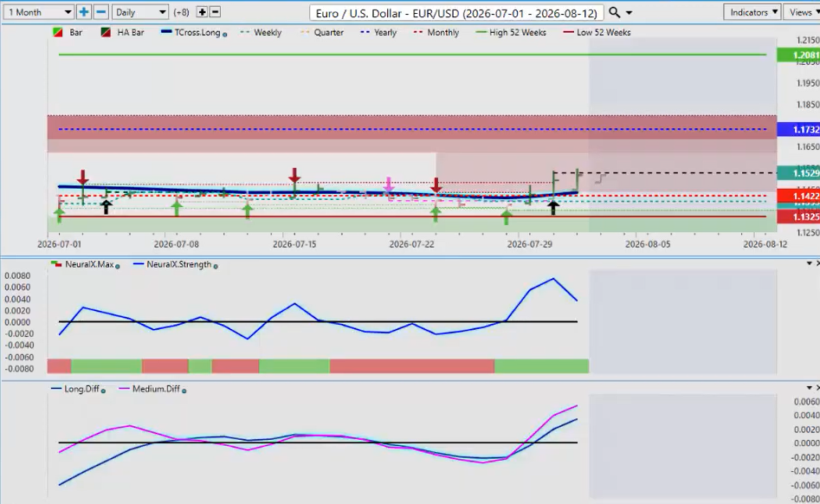The width and height of the screenshot is (820, 504).
Task: Toggle the NeuralX.Strength legend entry
Action: coord(172,264)
